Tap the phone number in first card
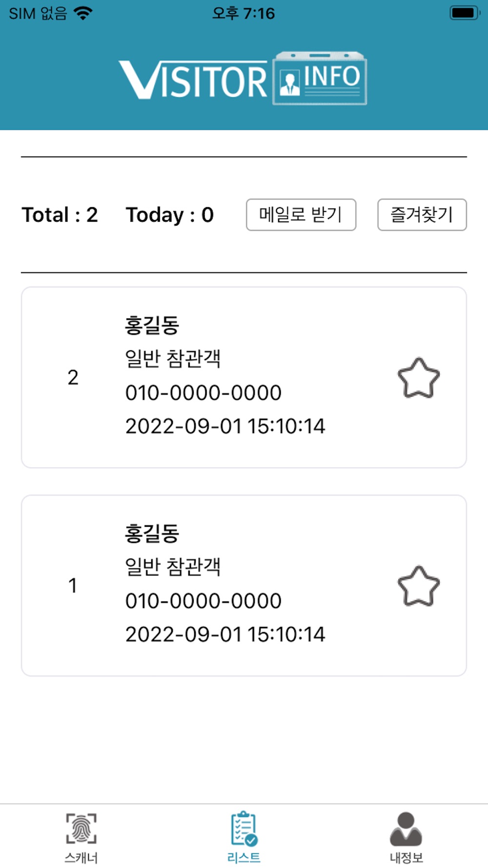 click(x=203, y=393)
